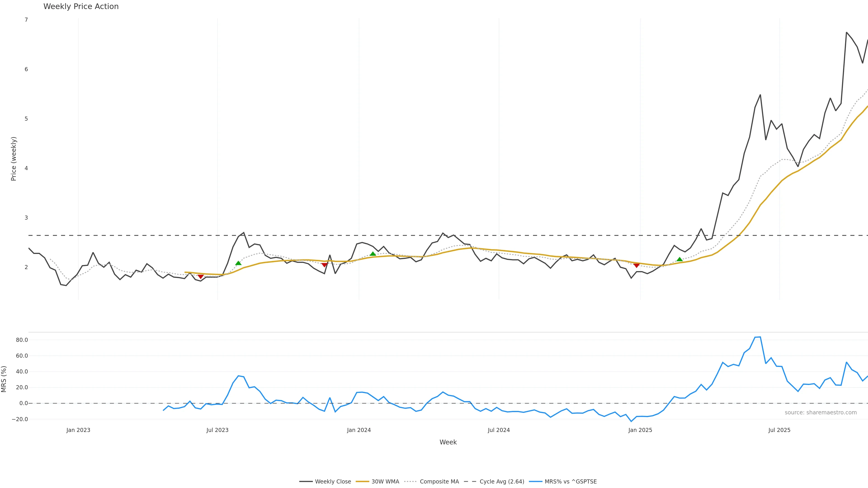Viewport: 868px width, 488px height.
Task: Click the Weekly Price Action chart title
Action: [x=81, y=6]
